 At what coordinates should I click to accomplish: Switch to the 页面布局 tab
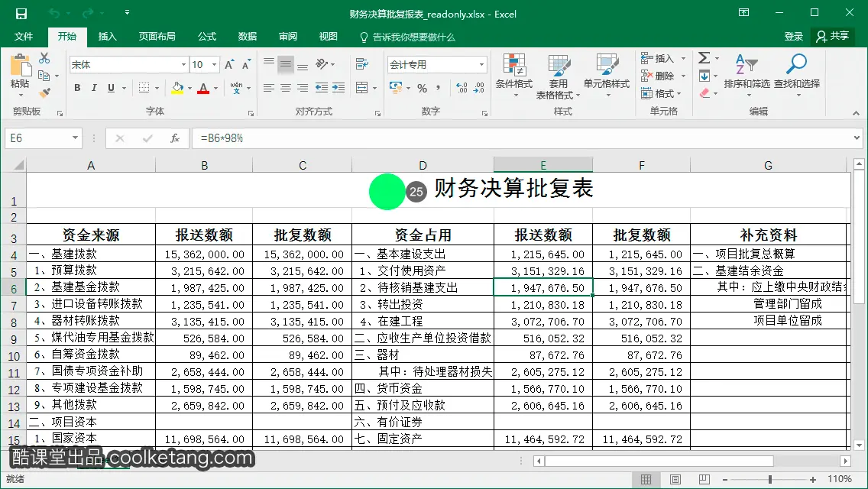[157, 37]
